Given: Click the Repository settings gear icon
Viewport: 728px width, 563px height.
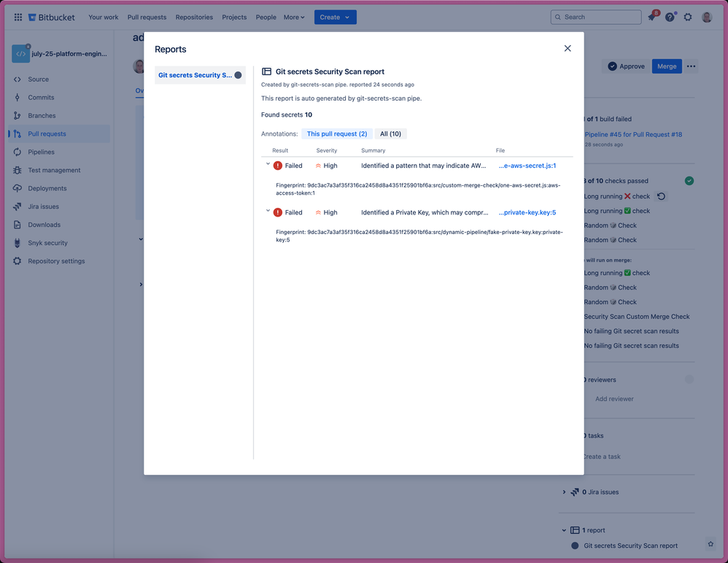Looking at the screenshot, I should 18,261.
